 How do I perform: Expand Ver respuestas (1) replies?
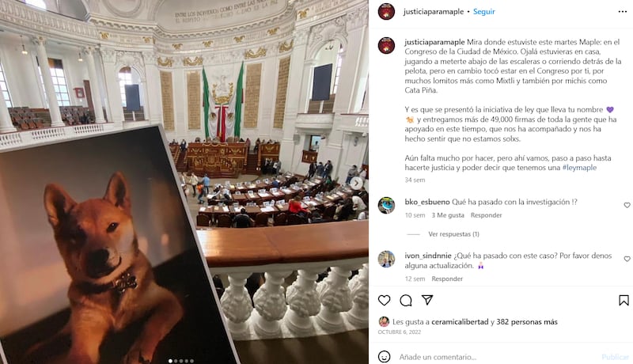click(x=453, y=234)
